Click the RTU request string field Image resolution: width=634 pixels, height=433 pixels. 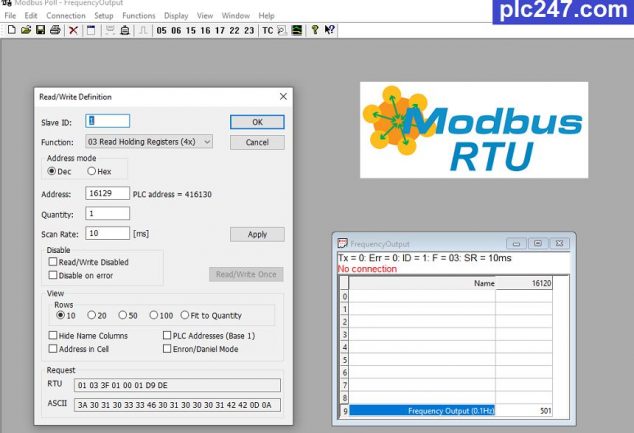(177, 385)
